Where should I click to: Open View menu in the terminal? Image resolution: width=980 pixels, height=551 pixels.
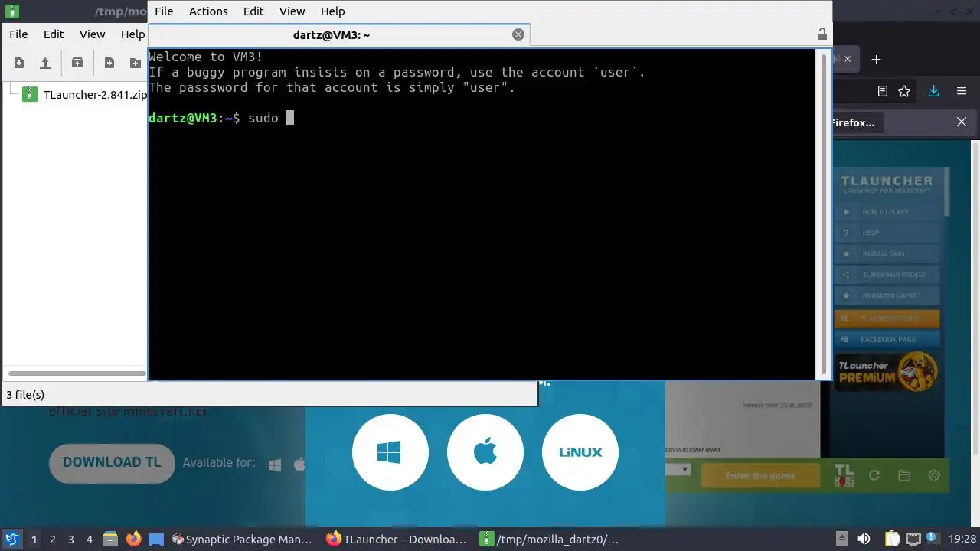click(292, 11)
